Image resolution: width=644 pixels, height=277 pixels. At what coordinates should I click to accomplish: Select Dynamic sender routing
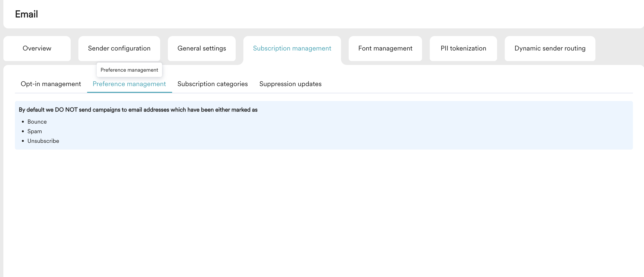tap(550, 49)
